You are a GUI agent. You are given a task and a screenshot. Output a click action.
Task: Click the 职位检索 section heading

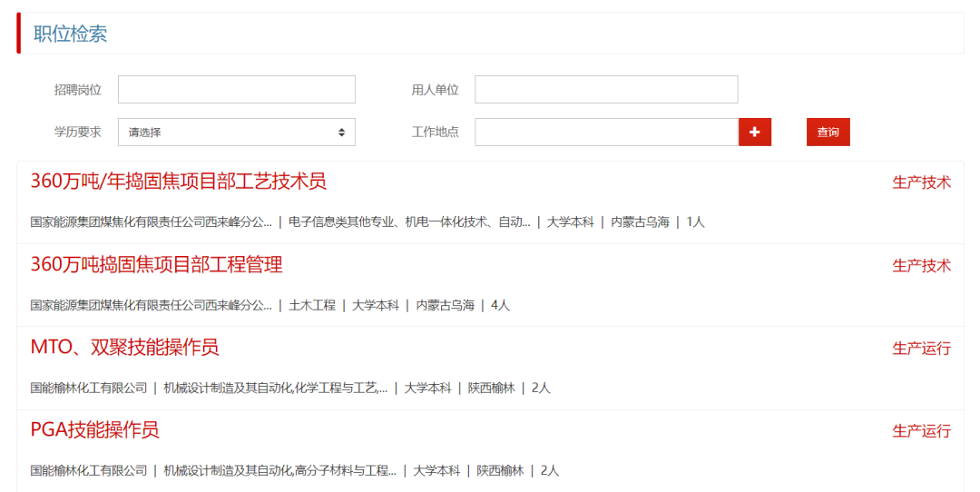pyautogui.click(x=71, y=34)
